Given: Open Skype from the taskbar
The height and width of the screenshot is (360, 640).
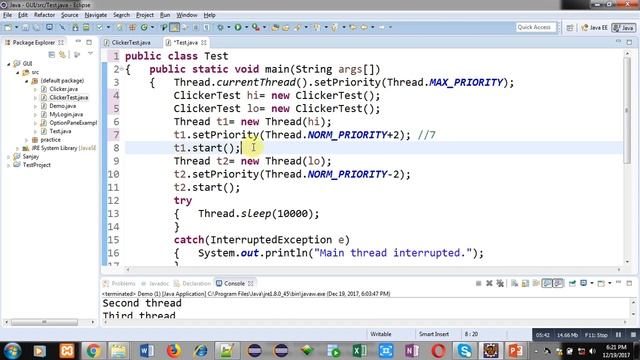Looking at the screenshot, I should [x=464, y=351].
